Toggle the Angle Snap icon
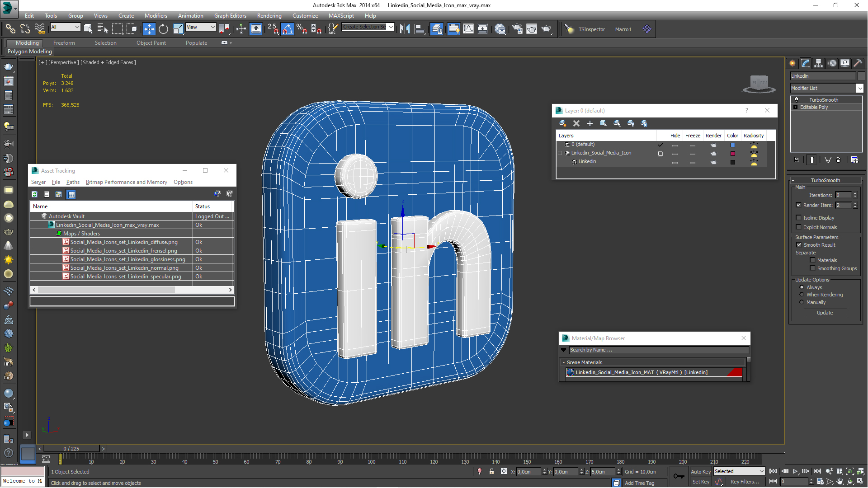The image size is (868, 488). 288,29
